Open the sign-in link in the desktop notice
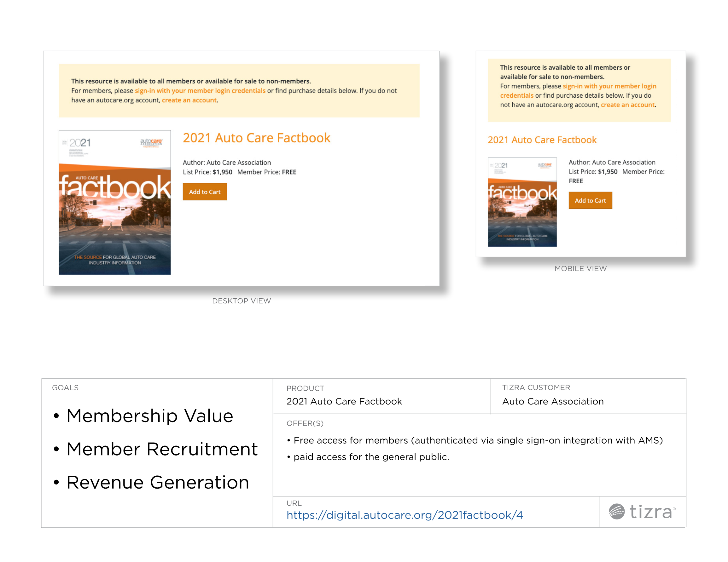 (x=200, y=91)
